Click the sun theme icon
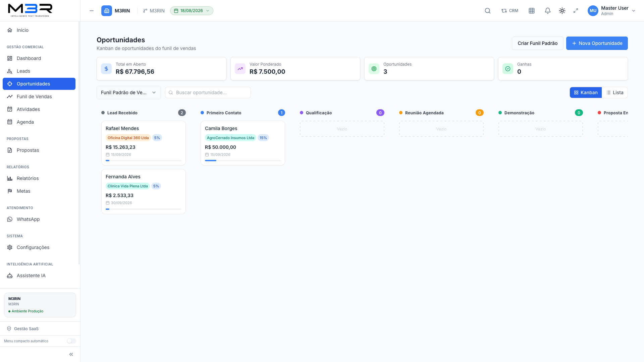The width and height of the screenshot is (644, 362). point(562,11)
